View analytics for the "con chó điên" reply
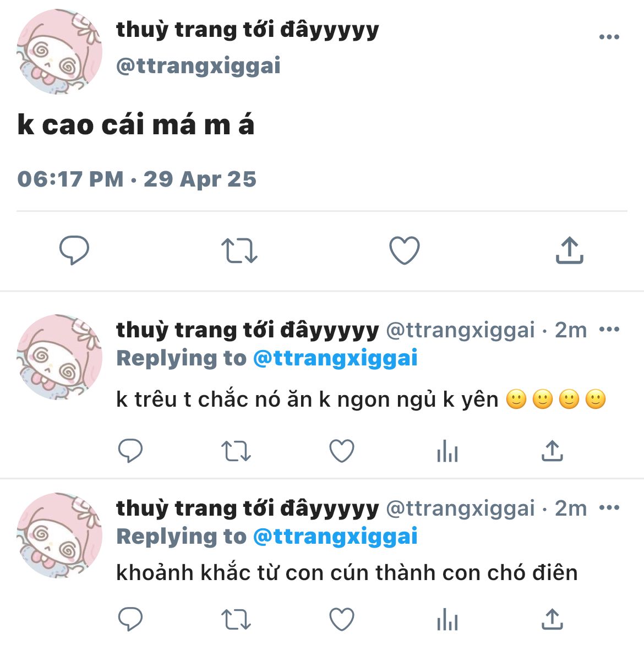Screen dimensions: 644x645 [x=447, y=619]
